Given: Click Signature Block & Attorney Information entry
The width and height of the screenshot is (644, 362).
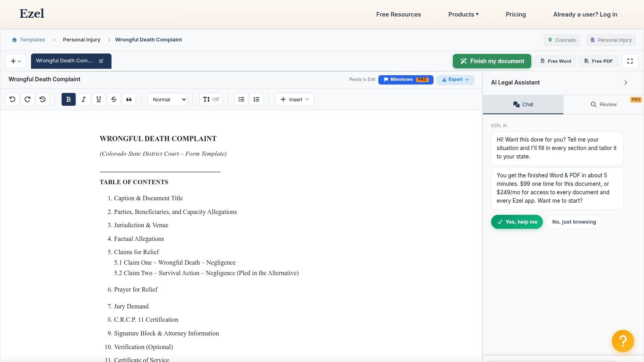Looking at the screenshot, I should pyautogui.click(x=167, y=333).
